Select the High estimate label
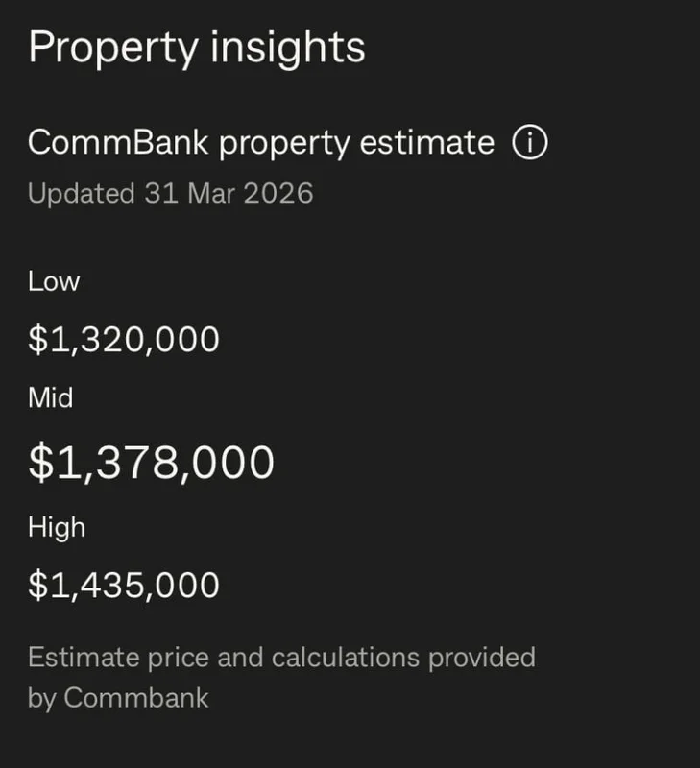Viewport: 700px width, 768px height. [x=57, y=527]
